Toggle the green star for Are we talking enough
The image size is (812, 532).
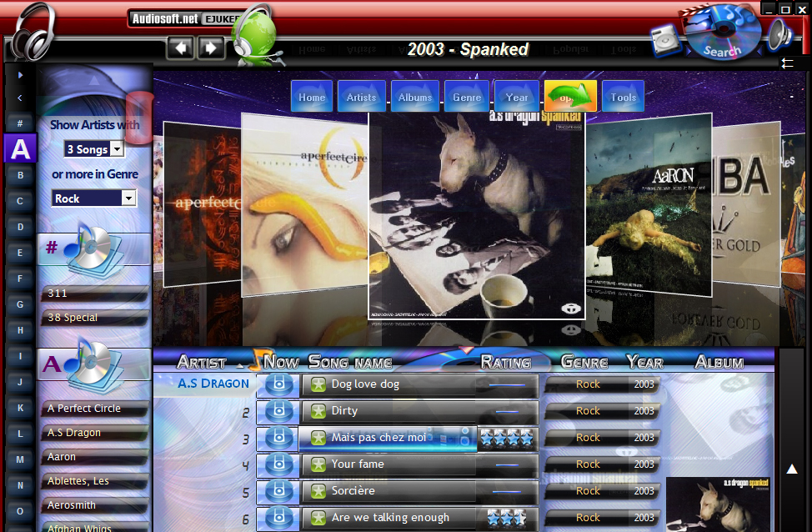(318, 518)
